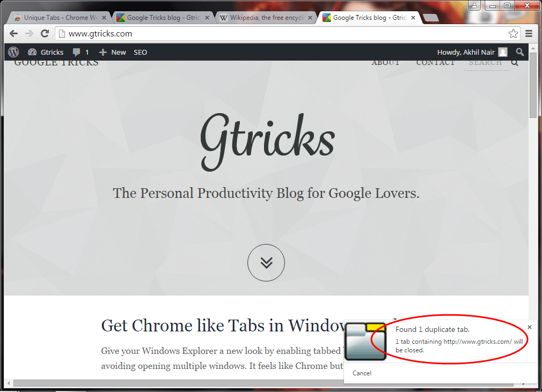Screen dimensions: 542x392
Task: Click the tagline 'The Personal Productivity Blog for Google Lovers.'
Action: click(x=266, y=193)
